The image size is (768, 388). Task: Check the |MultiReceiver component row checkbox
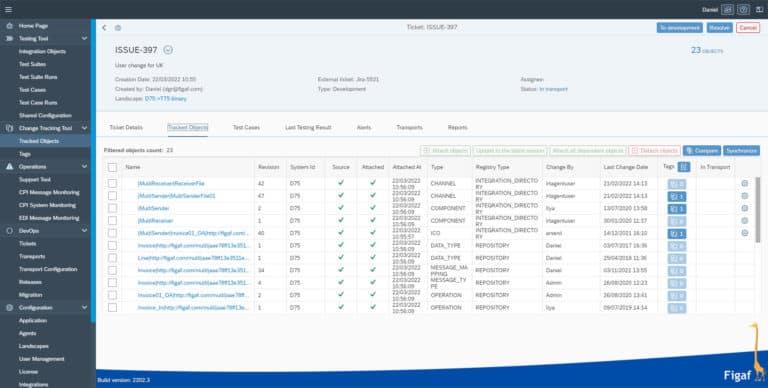113,221
